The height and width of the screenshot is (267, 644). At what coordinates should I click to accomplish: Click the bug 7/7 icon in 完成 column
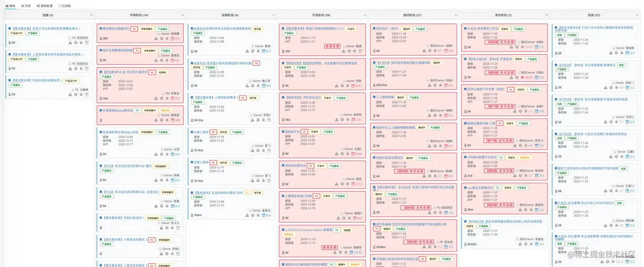(619, 122)
